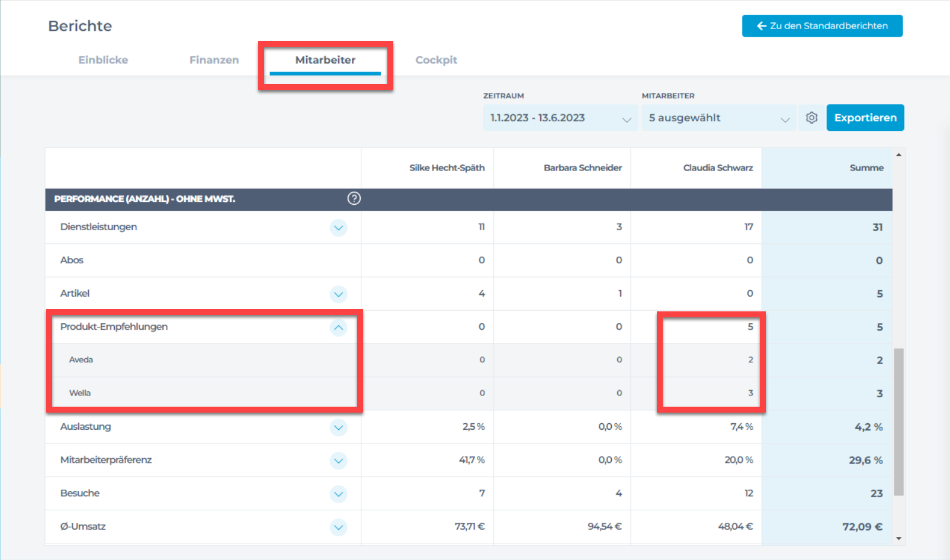Expand the Ø-Umsatz row

point(338,527)
